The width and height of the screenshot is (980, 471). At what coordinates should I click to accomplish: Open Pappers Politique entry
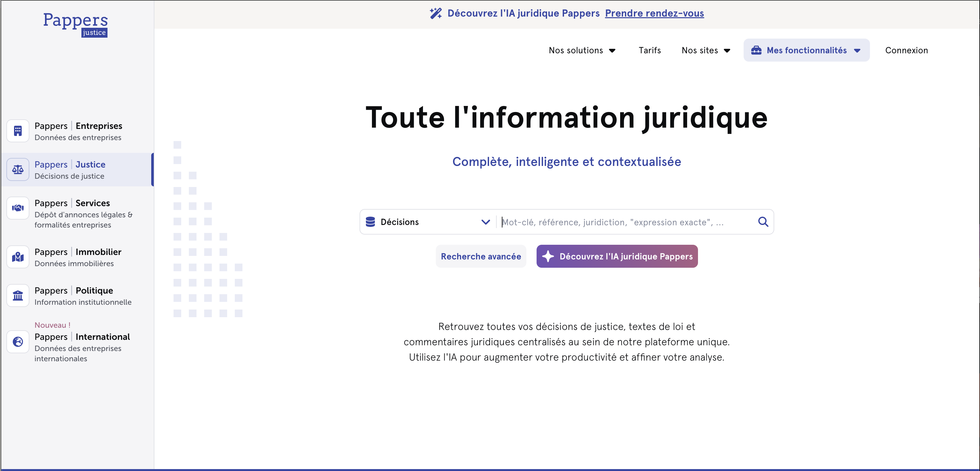[x=77, y=295]
